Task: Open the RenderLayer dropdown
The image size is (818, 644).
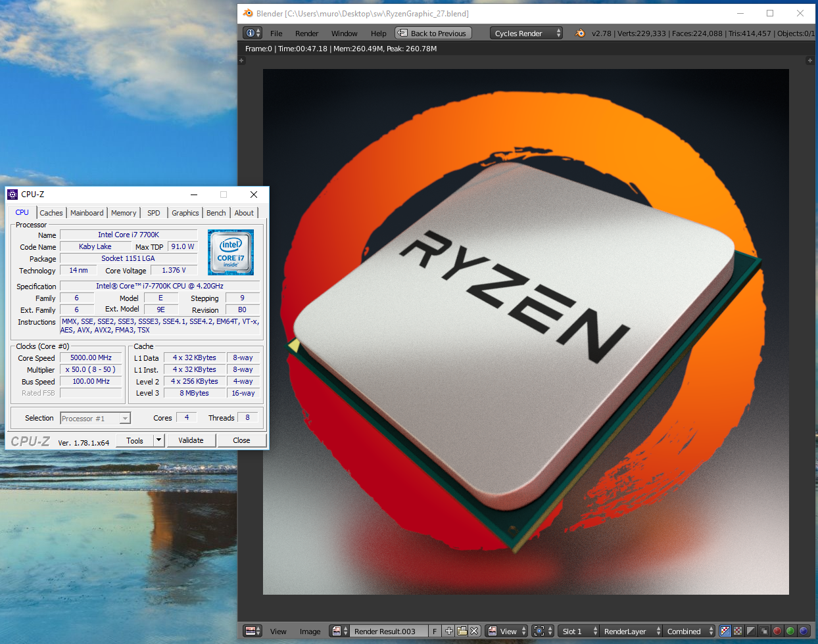Action: pyautogui.click(x=631, y=631)
